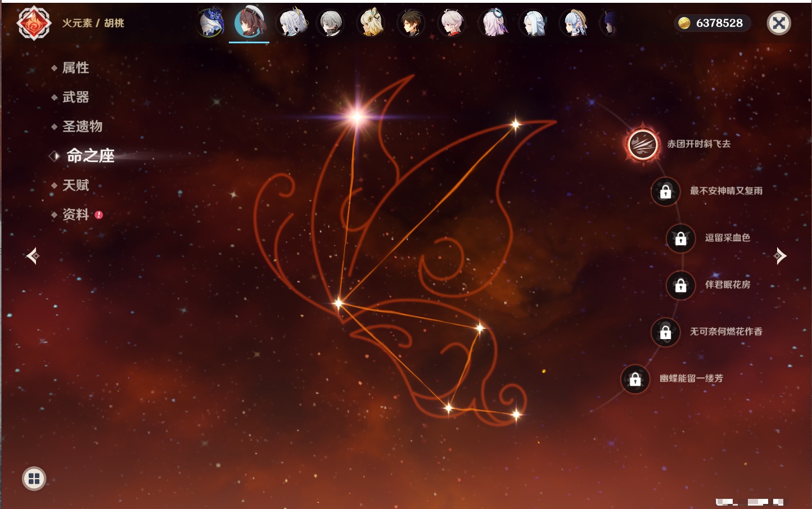This screenshot has height=509, width=812.
Task: Select Kazuha's avatar in character row
Action: coord(452,24)
